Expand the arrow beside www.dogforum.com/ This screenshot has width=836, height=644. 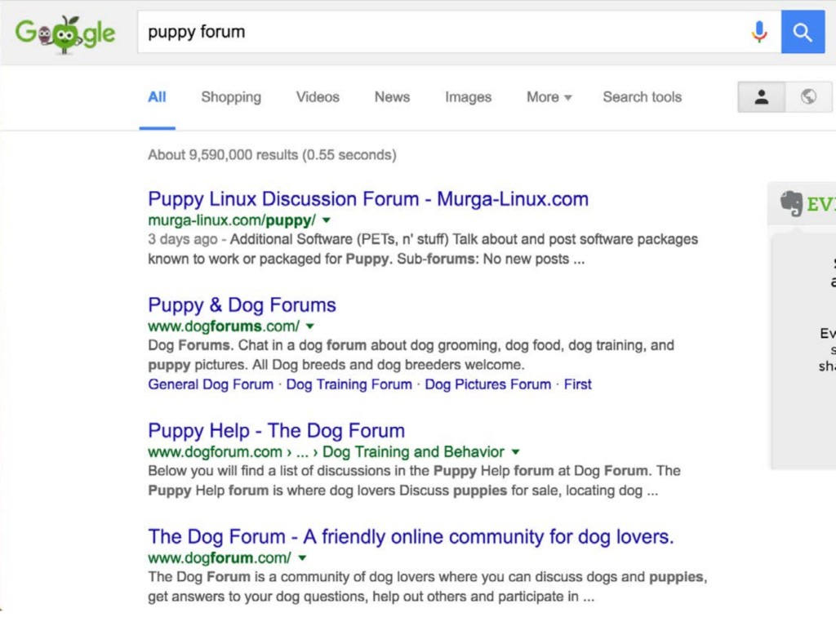pos(302,557)
